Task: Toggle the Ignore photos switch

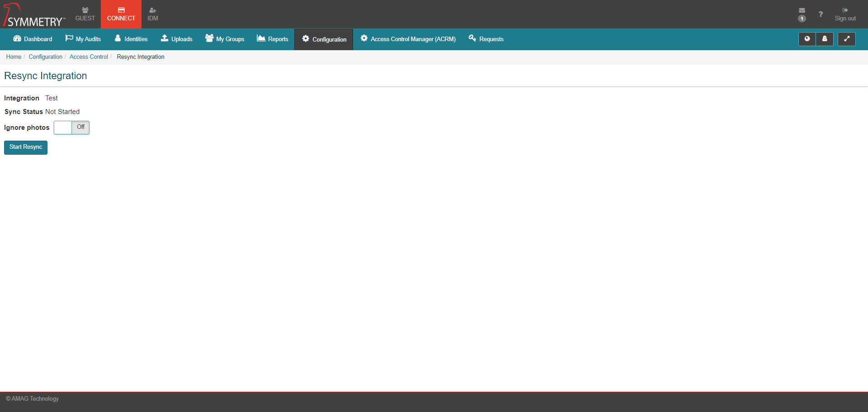Action: tap(71, 128)
